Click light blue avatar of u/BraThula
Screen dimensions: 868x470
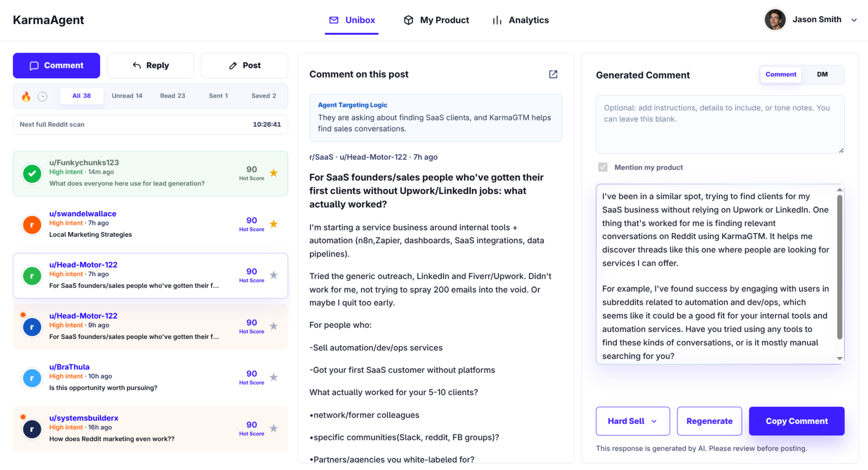coord(32,378)
